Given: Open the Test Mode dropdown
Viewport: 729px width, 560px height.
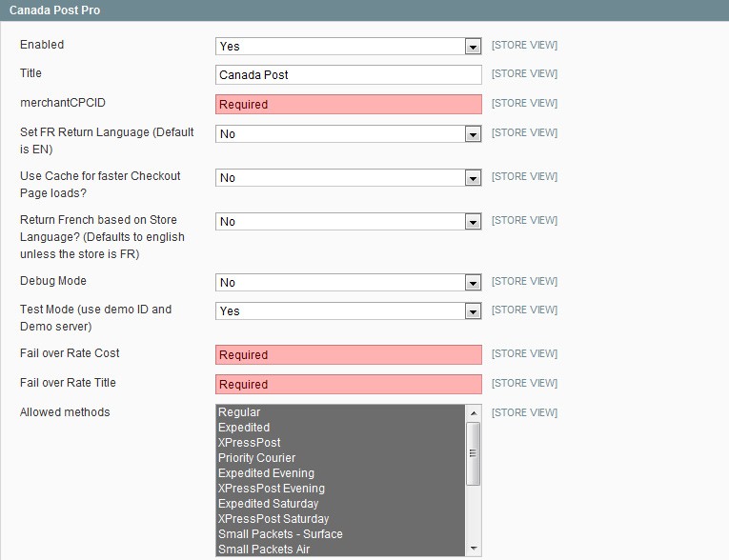Looking at the screenshot, I should point(348,310).
